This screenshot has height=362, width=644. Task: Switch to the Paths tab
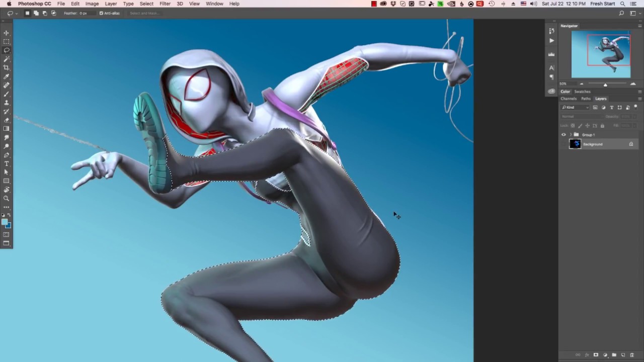[586, 99]
